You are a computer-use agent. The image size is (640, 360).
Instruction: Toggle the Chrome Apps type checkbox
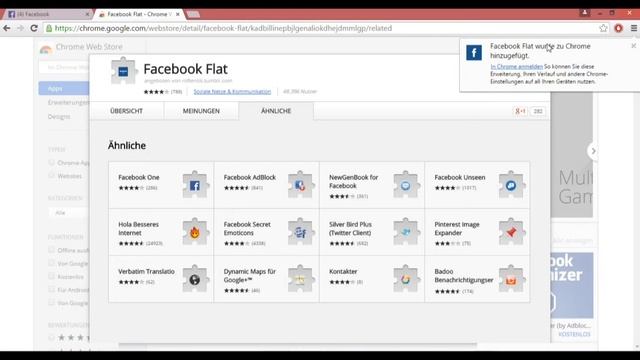[51, 162]
